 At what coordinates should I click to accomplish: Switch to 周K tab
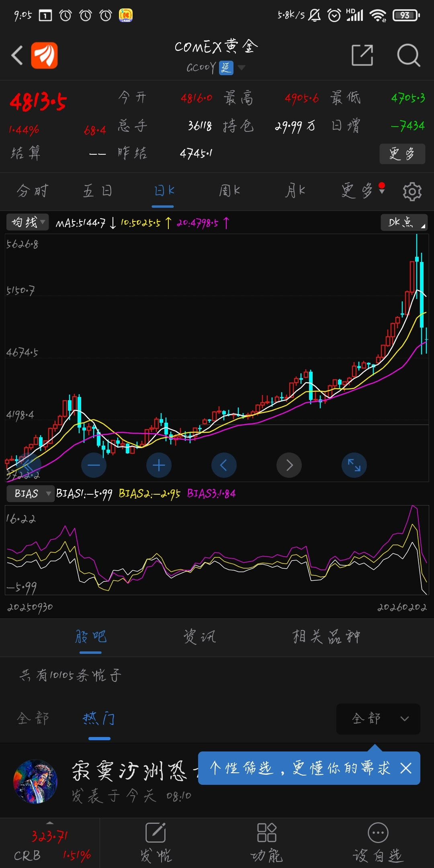point(229,190)
